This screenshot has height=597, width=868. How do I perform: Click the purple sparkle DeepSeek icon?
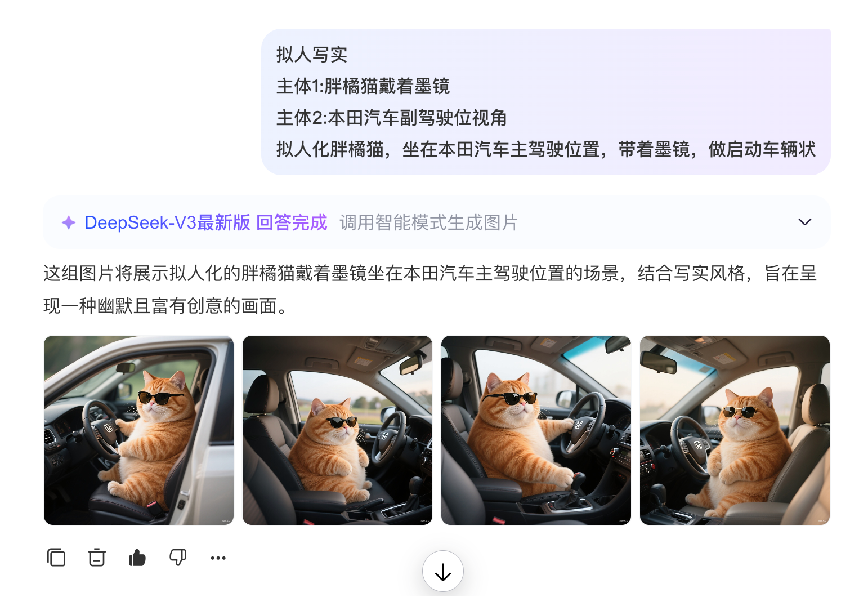tap(69, 222)
